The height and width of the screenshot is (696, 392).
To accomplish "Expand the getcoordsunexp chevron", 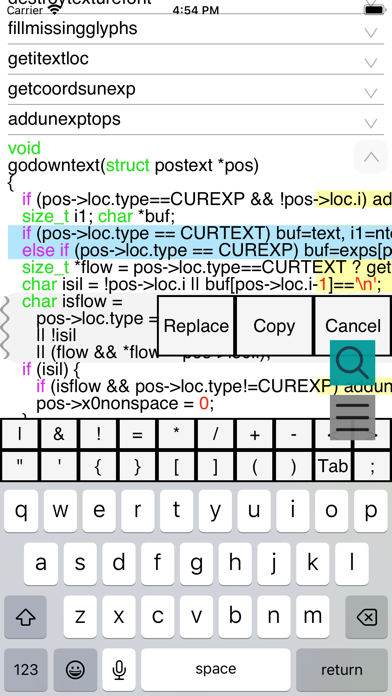I will tap(371, 92).
